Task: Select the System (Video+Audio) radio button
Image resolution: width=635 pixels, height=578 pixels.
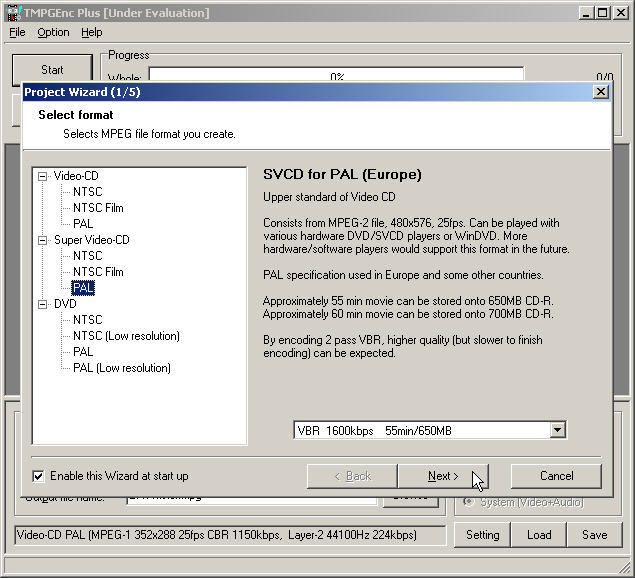Action: (467, 502)
